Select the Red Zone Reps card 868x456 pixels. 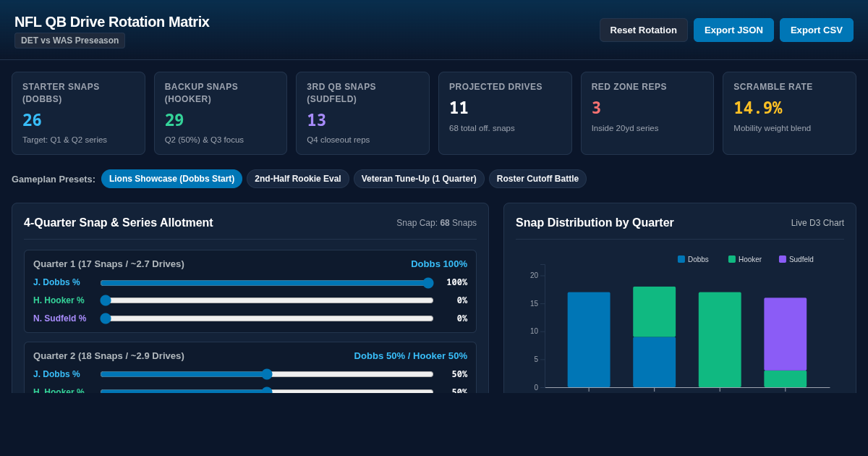[x=647, y=113]
